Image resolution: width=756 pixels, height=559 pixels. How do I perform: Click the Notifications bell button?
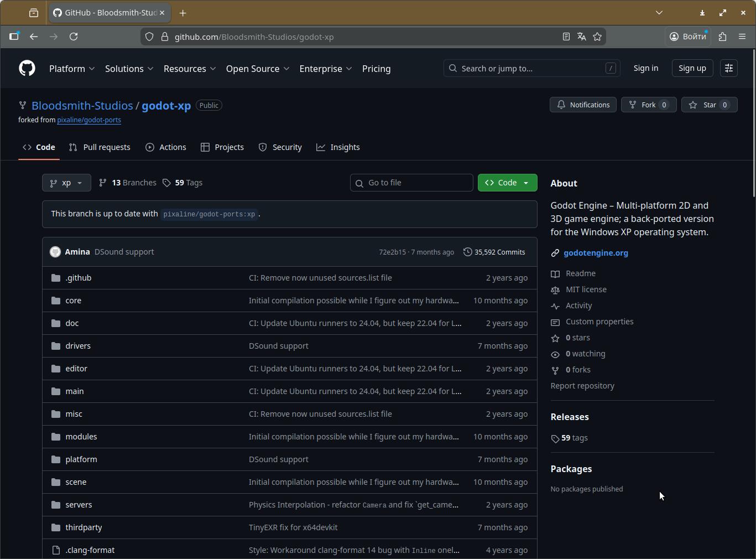[583, 105]
